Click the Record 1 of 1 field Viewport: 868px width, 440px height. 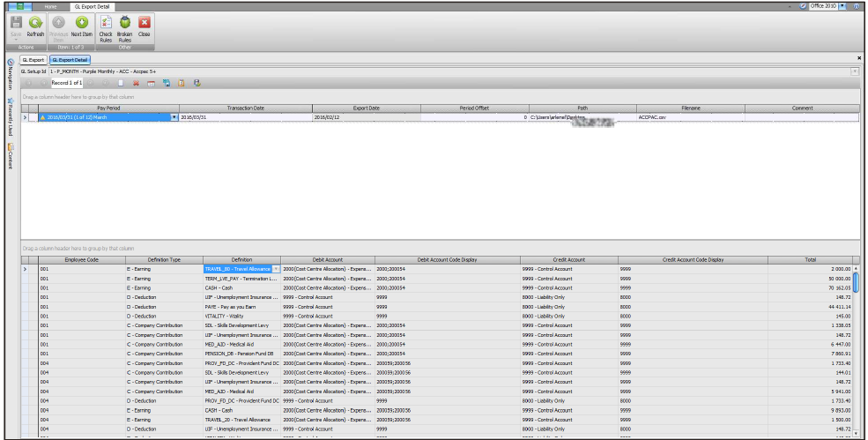coord(66,83)
